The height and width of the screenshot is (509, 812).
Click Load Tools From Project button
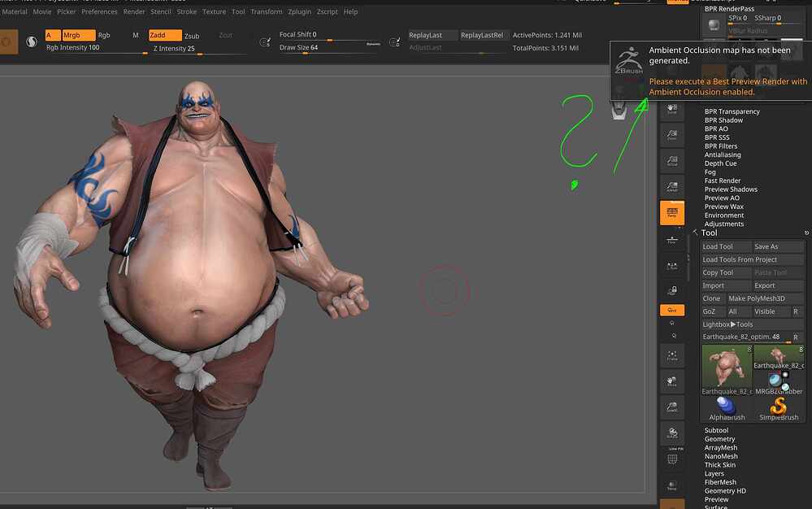752,259
